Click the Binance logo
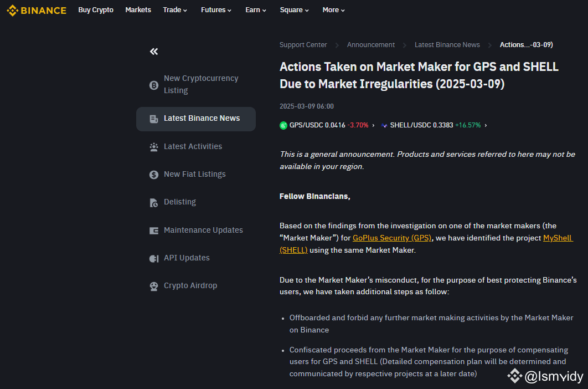The image size is (588, 389). (36, 10)
